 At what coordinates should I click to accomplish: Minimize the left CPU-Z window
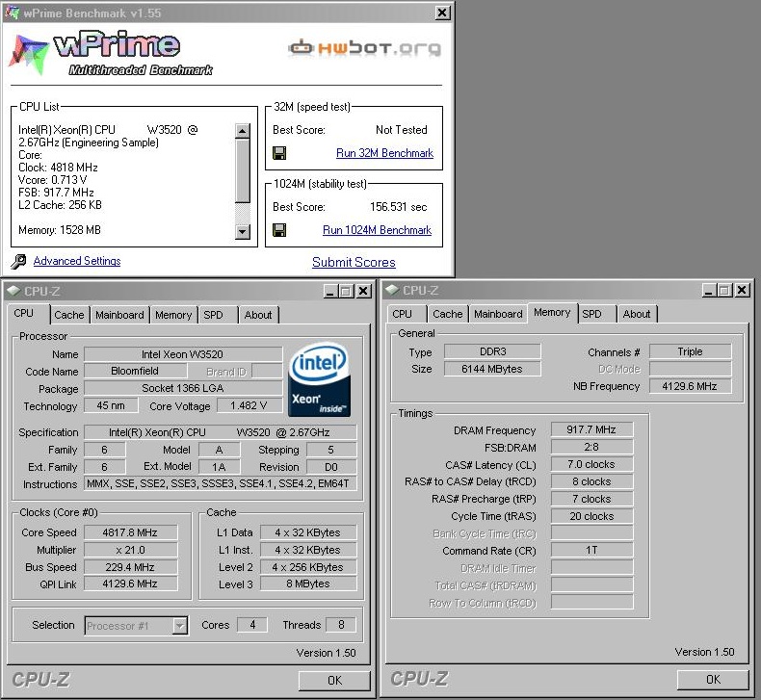tap(330, 291)
